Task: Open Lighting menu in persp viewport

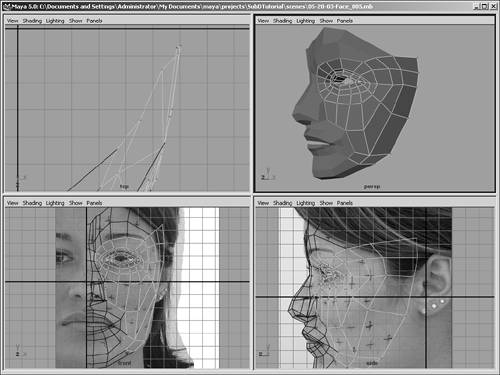Action: pos(306,21)
